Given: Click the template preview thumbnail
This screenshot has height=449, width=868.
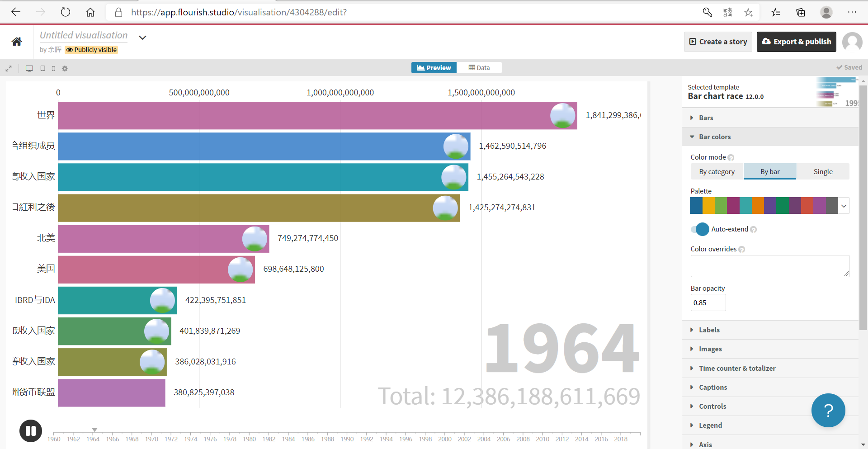Looking at the screenshot, I should 837,92.
